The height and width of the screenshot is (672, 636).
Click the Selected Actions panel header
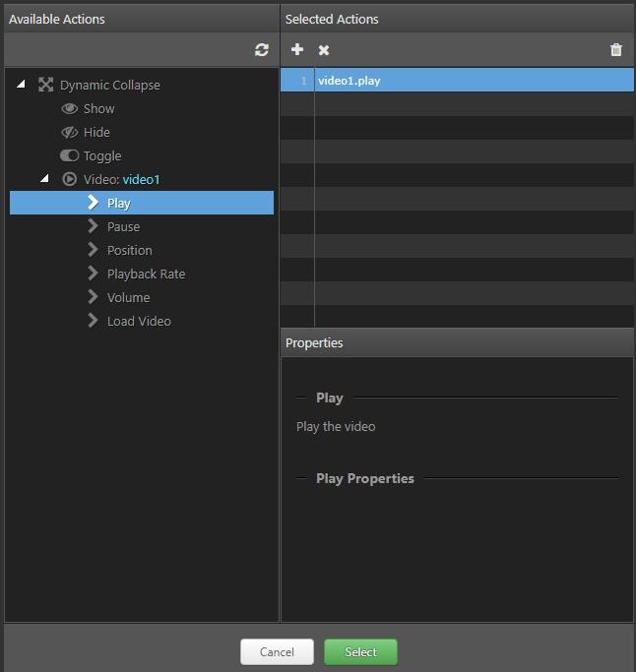click(457, 20)
